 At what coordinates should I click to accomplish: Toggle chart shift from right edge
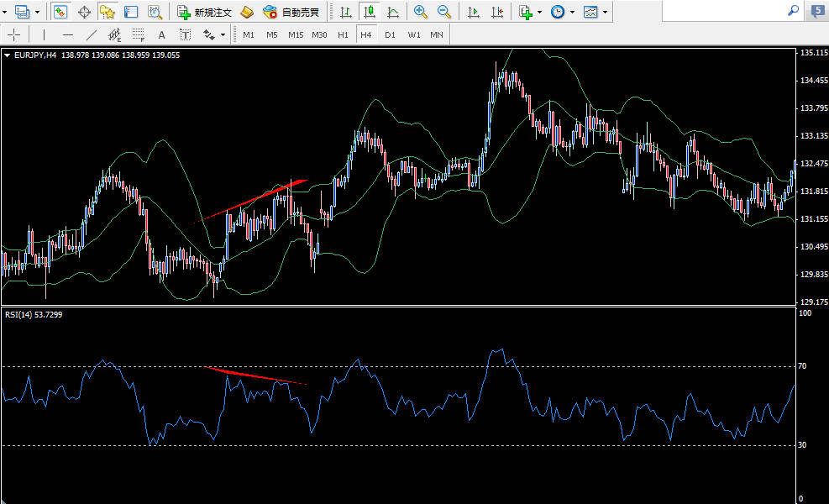(497, 12)
